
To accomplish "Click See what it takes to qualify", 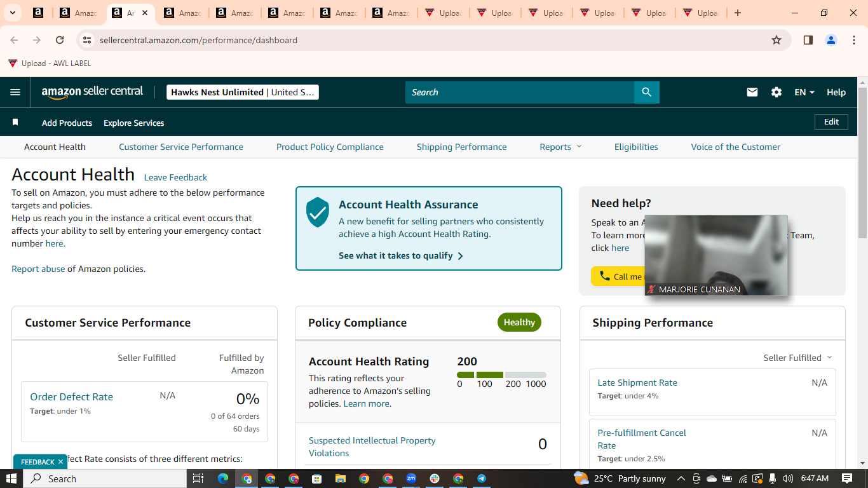I will pyautogui.click(x=401, y=255).
